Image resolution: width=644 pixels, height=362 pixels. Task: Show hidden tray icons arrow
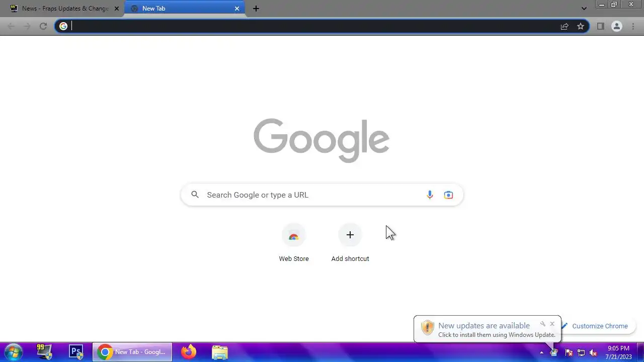541,352
